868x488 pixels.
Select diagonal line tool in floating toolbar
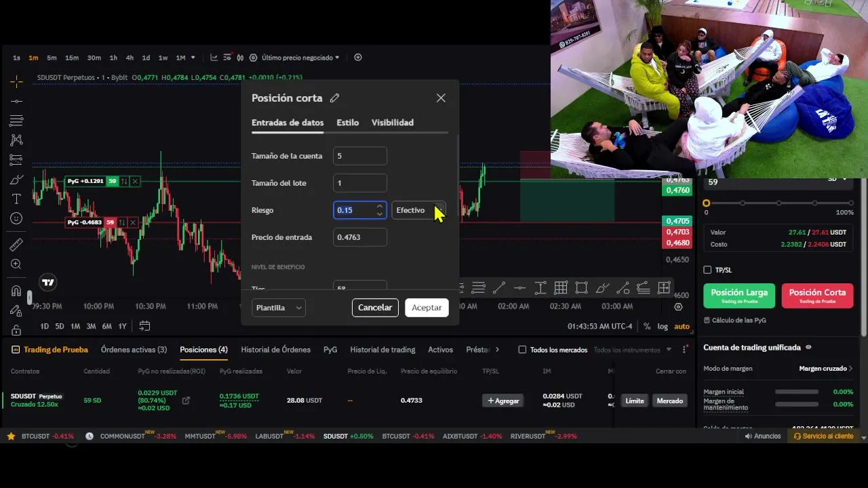pos(499,288)
